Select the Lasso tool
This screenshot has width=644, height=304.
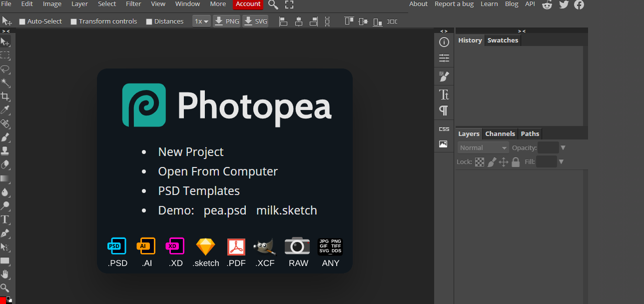point(5,69)
